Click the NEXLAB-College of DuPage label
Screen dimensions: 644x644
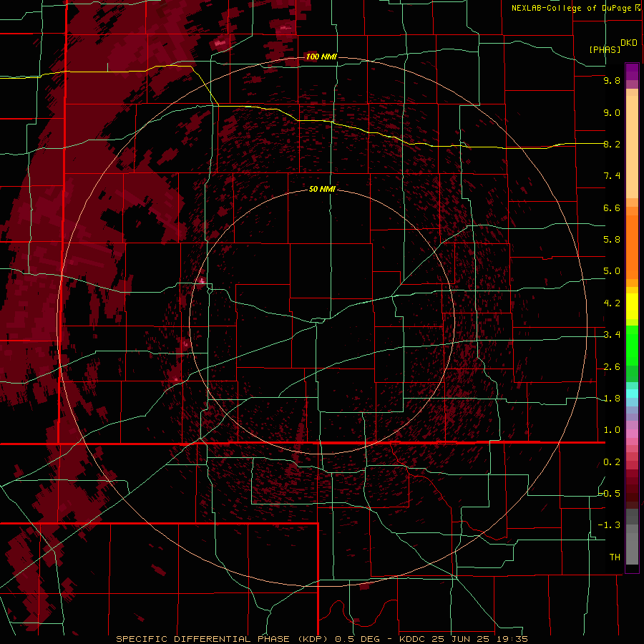click(x=573, y=8)
